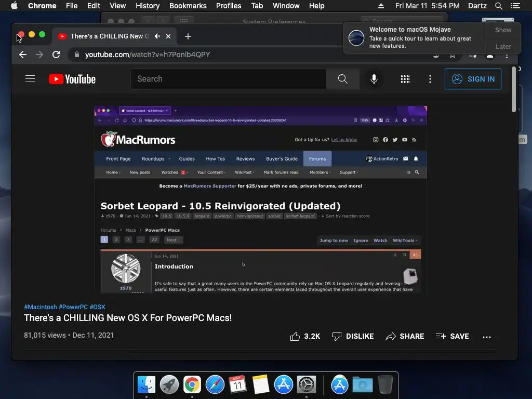This screenshot has height=399, width=532.
Task: Open the date and time clock
Action: coord(427,6)
